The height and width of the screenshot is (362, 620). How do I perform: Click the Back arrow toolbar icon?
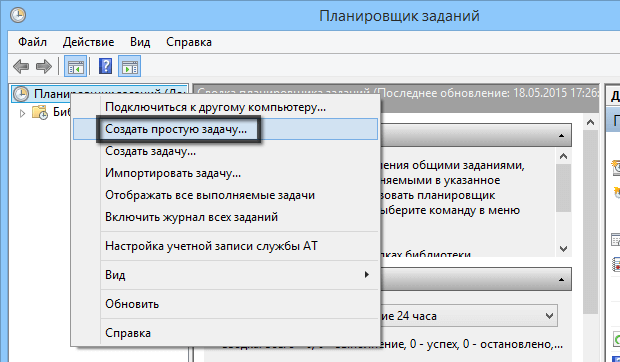21,66
